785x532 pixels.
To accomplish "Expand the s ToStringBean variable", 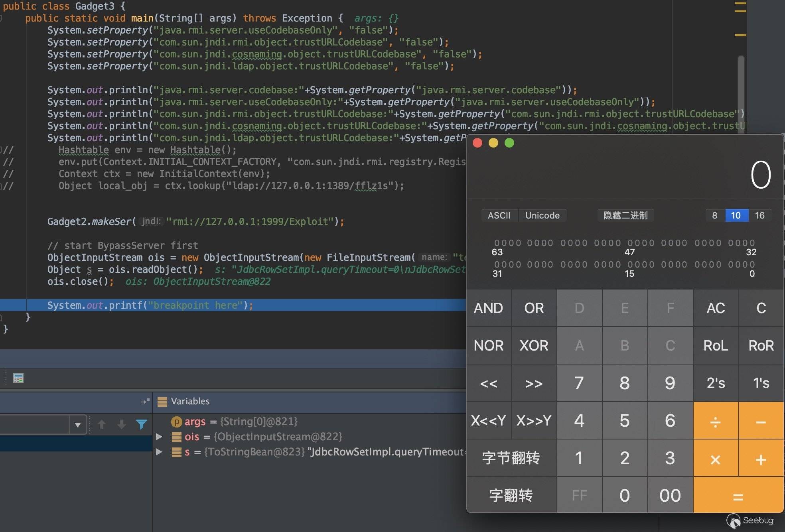I will (159, 452).
